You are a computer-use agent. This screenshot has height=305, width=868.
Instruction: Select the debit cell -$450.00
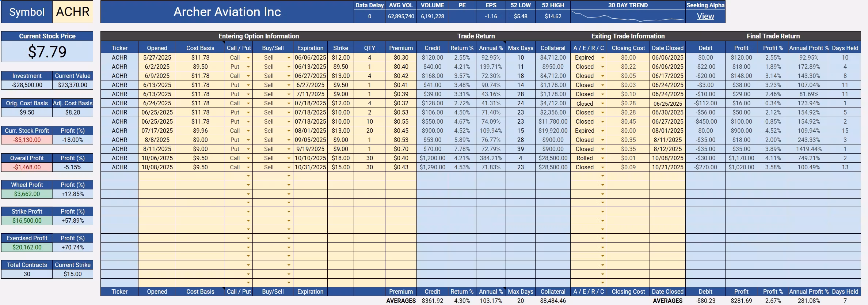click(705, 121)
